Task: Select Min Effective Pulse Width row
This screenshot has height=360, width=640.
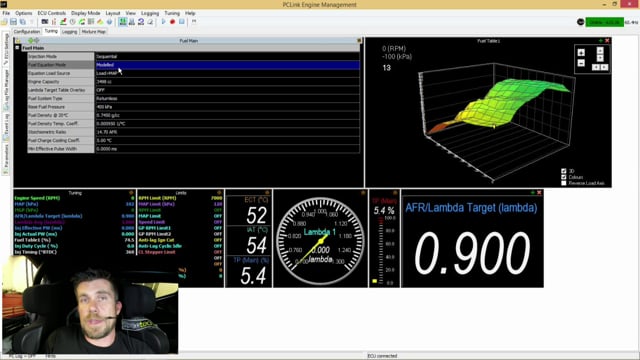Action: (x=193, y=149)
